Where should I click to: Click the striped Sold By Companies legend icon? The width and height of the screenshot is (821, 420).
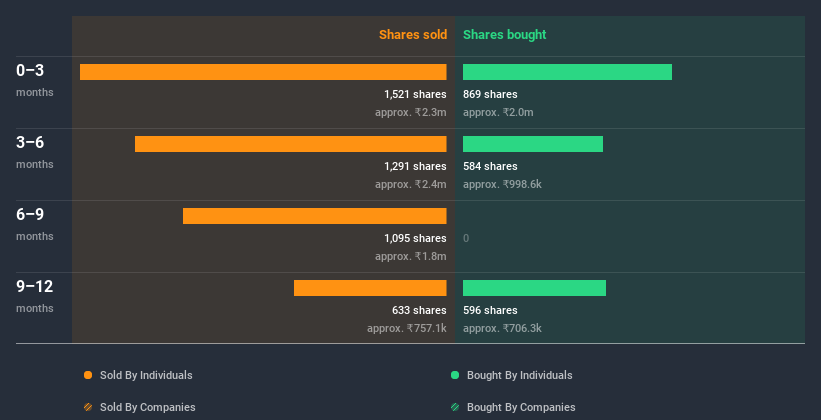88,407
